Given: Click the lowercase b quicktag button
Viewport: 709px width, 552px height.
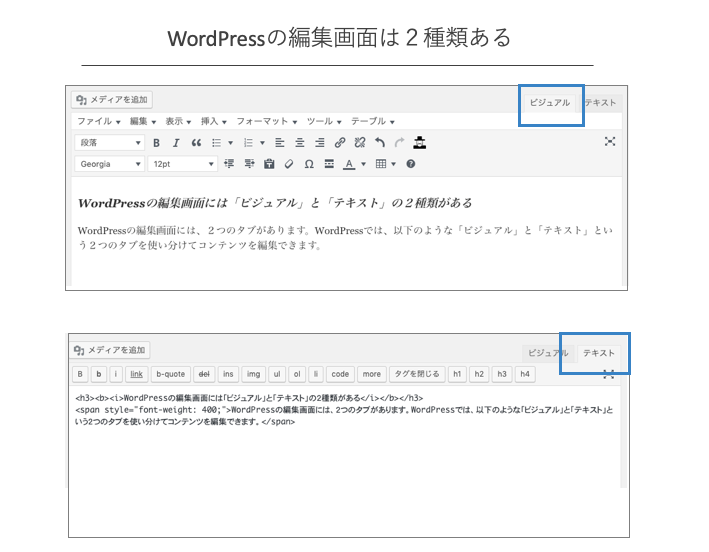Looking at the screenshot, I should 99,374.
